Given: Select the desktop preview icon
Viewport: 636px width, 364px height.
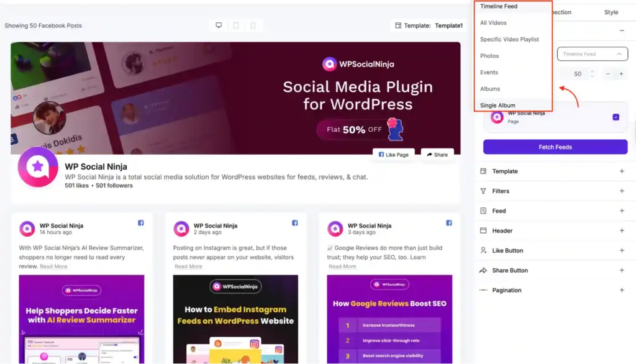Looking at the screenshot, I should click(219, 25).
